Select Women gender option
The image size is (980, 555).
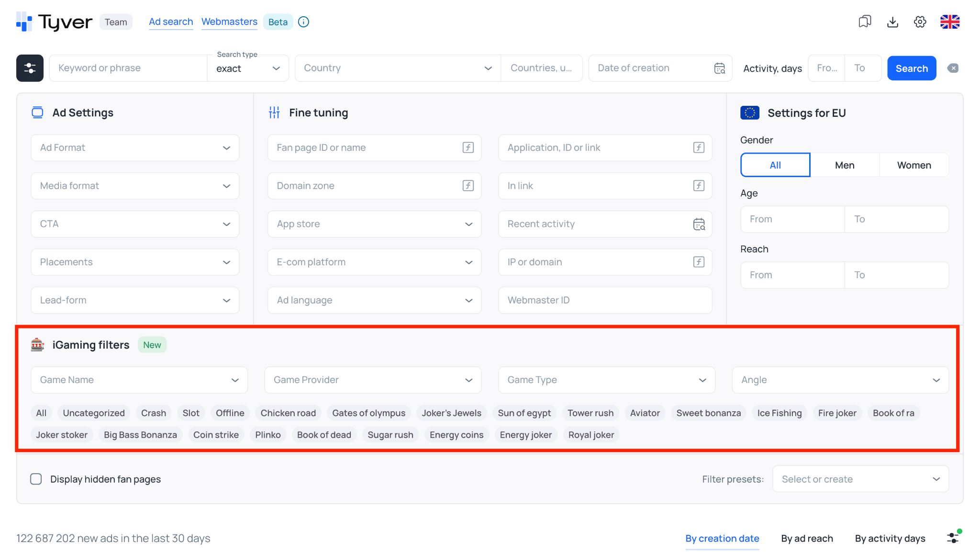point(914,165)
